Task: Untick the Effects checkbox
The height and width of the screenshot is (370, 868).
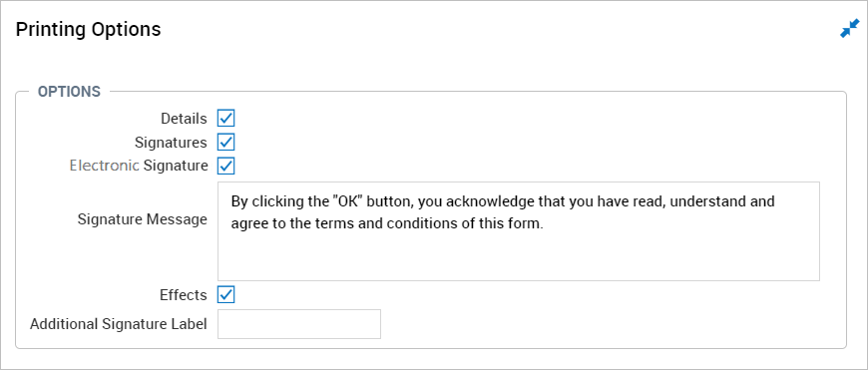Action: [225, 295]
